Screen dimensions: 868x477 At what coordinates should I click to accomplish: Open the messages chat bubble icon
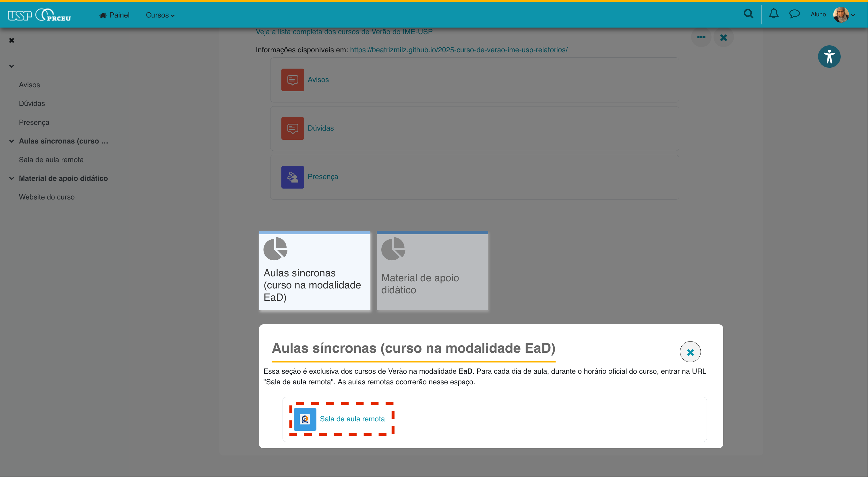pos(794,14)
